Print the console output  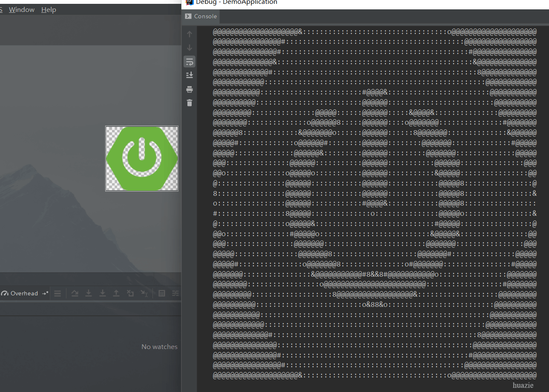190,89
